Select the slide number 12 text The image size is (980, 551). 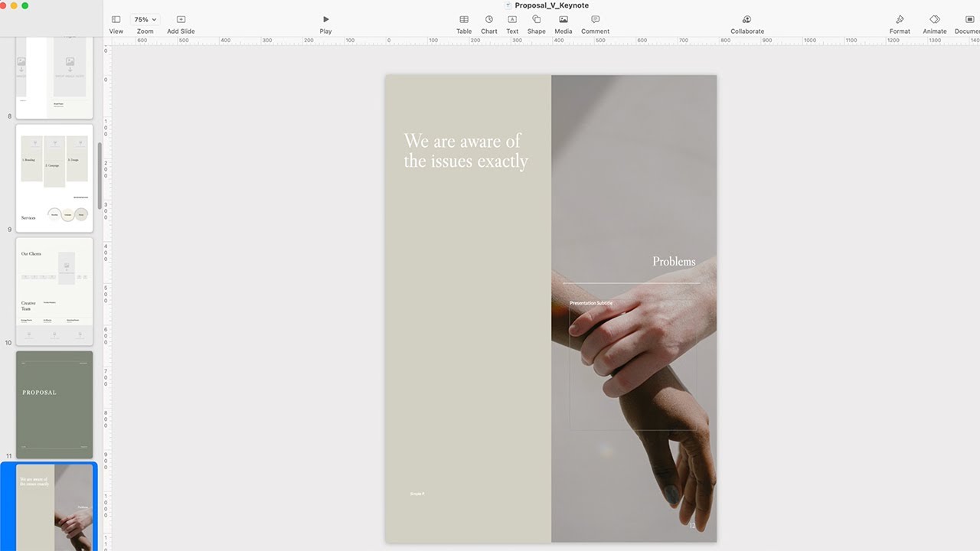coord(692,525)
